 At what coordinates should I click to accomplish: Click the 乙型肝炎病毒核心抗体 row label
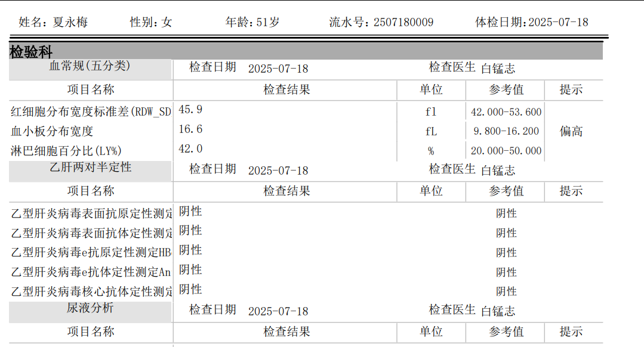coord(91,292)
